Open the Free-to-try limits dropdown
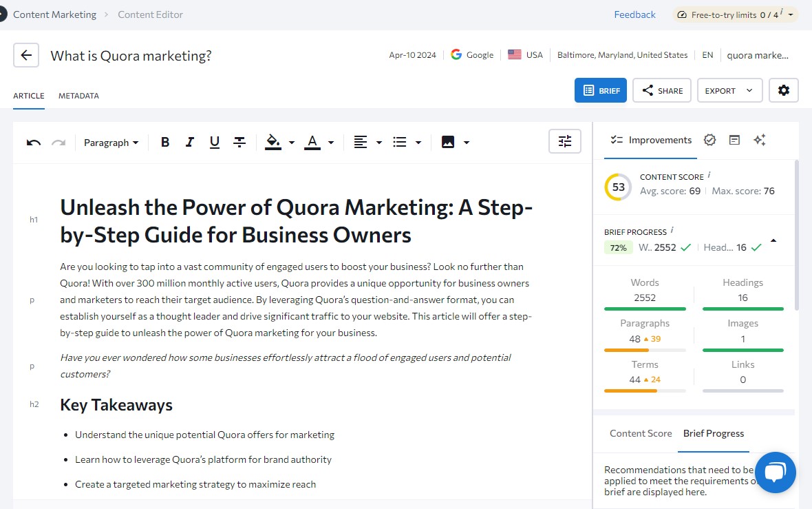 point(736,14)
